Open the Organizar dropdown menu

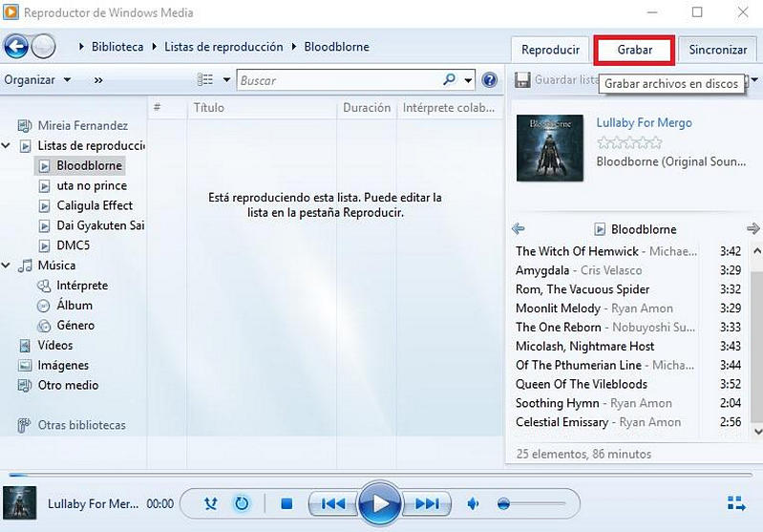click(x=37, y=80)
